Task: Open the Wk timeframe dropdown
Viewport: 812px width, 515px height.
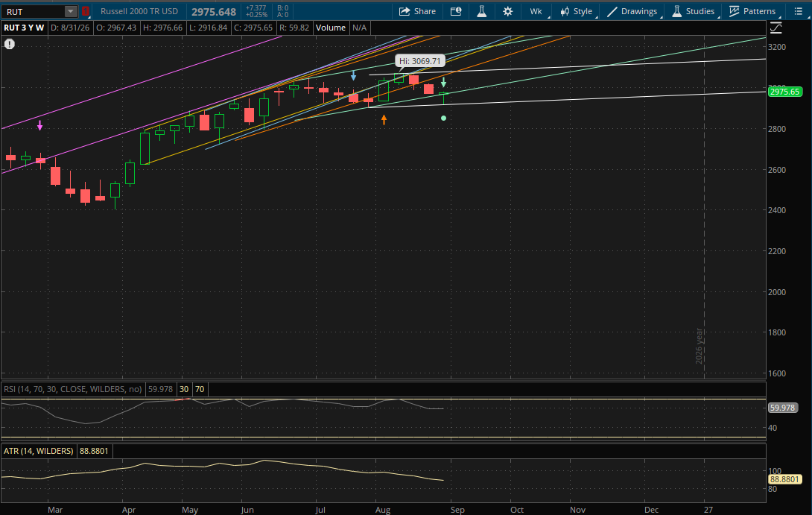Action: coord(536,11)
